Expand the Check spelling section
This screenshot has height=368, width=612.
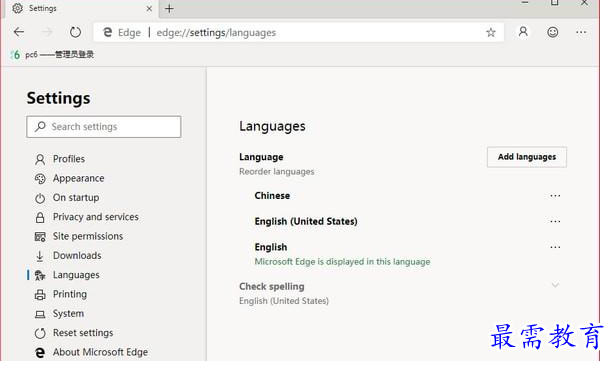(x=555, y=286)
